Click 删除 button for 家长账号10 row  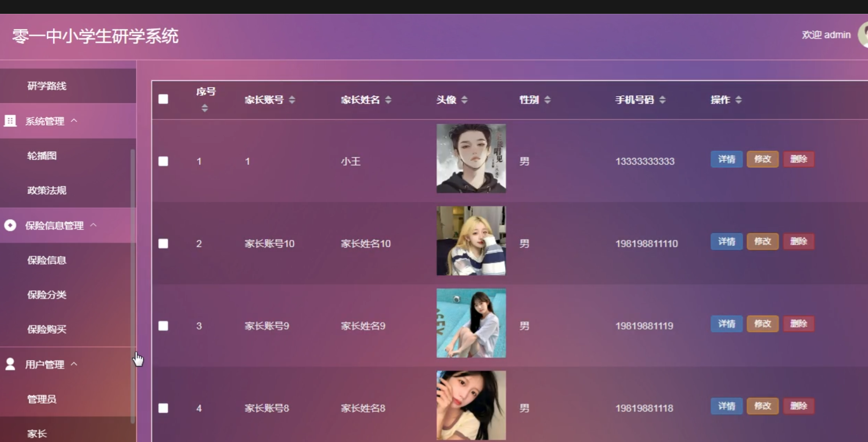pyautogui.click(x=799, y=241)
